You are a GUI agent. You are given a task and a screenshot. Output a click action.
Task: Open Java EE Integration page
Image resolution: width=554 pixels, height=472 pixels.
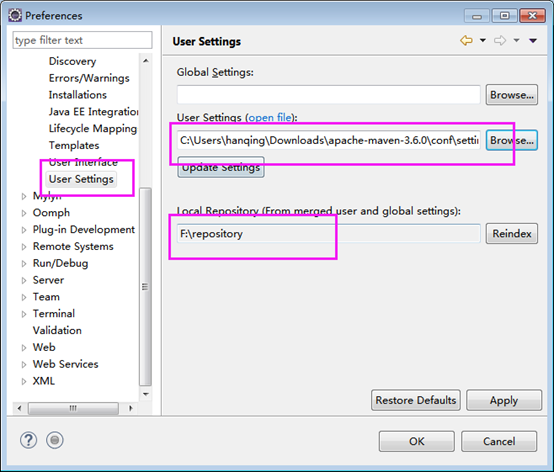point(93,112)
